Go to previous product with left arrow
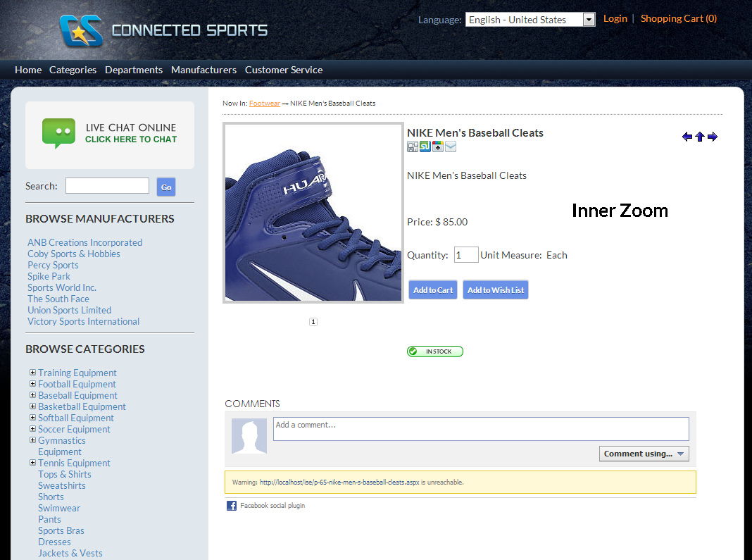Image resolution: width=752 pixels, height=560 pixels. pos(687,137)
